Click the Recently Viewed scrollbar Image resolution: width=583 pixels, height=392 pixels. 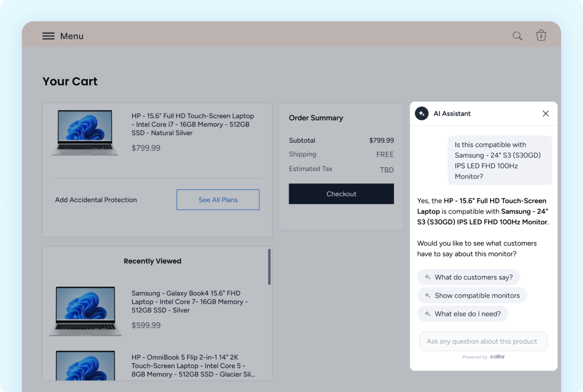(269, 267)
